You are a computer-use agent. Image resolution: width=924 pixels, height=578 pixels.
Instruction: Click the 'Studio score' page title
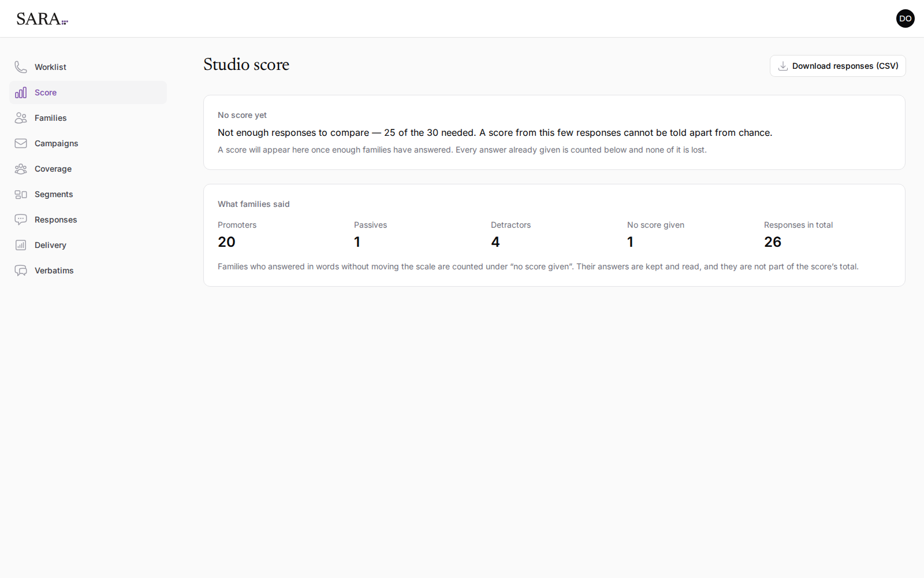point(246,64)
